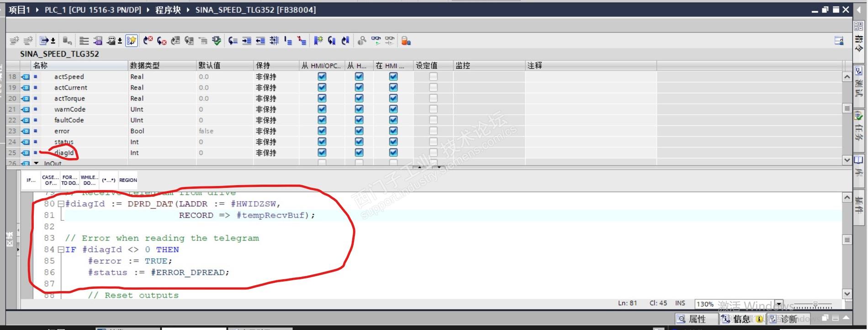Insert an IF statement template
The height and width of the screenshot is (330, 868).
[x=31, y=180]
